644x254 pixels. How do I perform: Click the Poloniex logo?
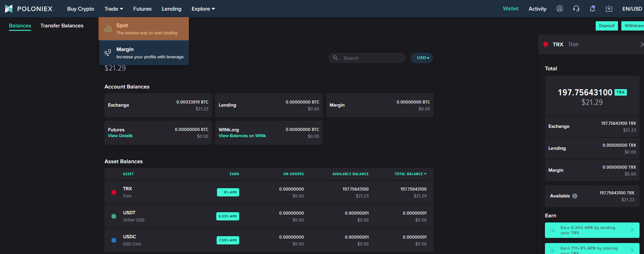click(28, 9)
